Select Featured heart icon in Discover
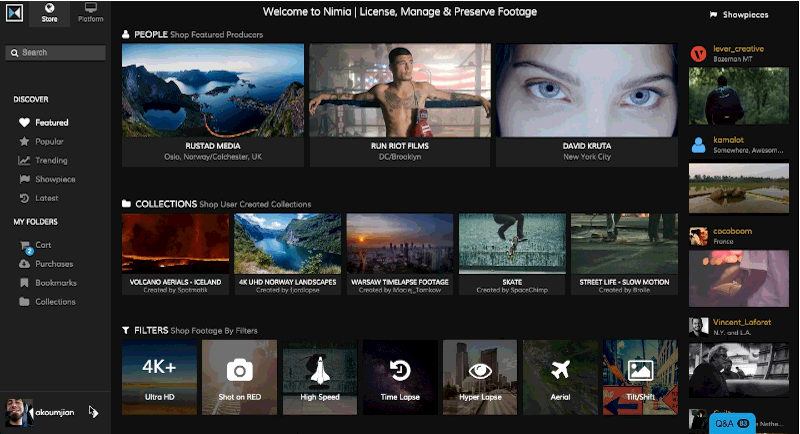 pyautogui.click(x=24, y=122)
